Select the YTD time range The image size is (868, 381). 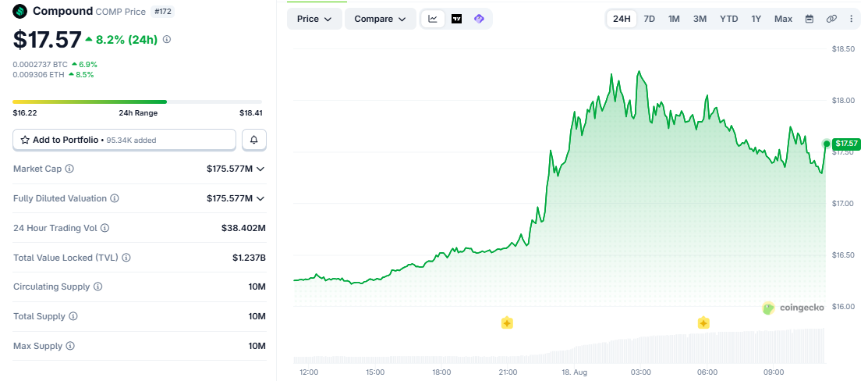[x=728, y=19]
